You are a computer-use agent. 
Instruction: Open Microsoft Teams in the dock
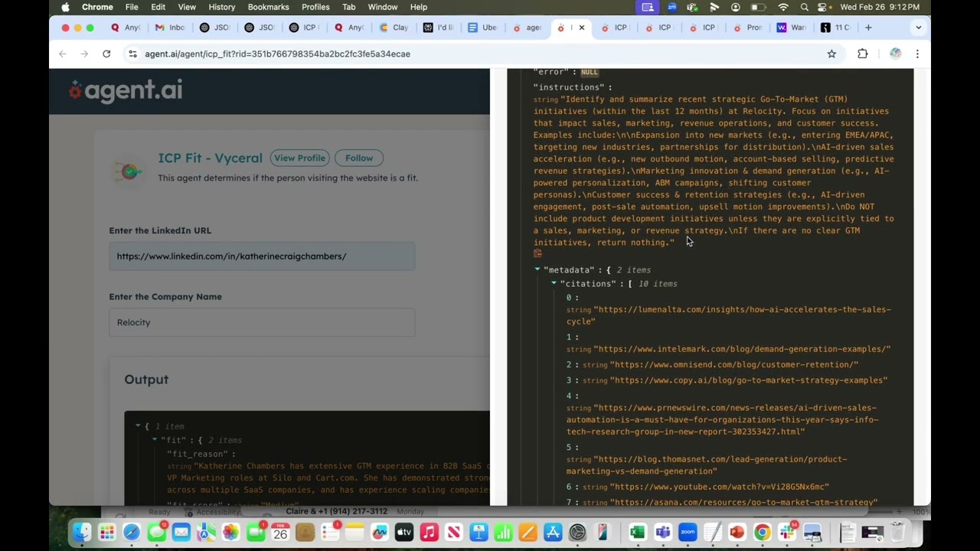pos(663,532)
